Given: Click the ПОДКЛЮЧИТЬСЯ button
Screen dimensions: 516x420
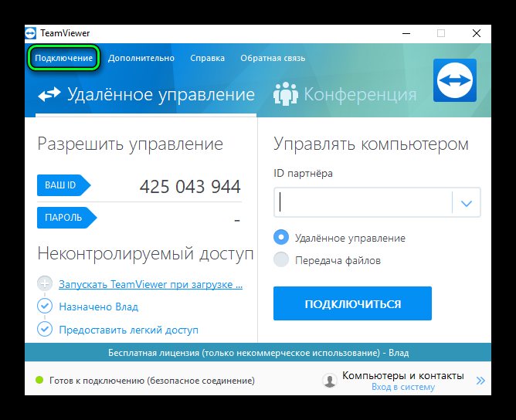Looking at the screenshot, I should [352, 303].
